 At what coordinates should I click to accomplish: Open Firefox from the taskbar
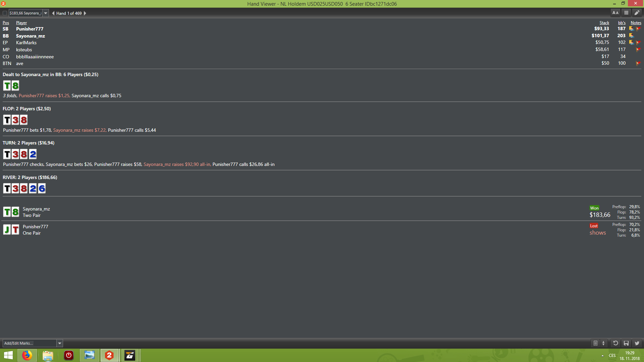(28, 355)
